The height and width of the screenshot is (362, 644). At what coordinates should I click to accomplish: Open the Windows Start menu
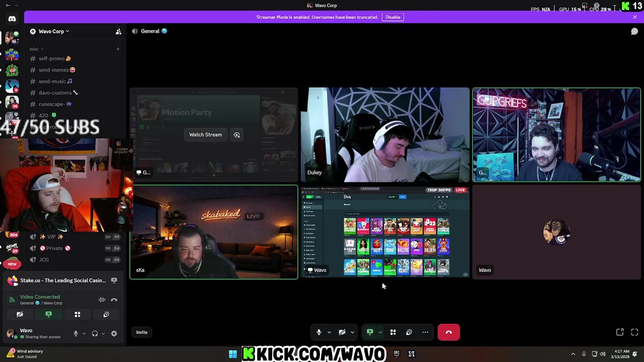(233, 354)
